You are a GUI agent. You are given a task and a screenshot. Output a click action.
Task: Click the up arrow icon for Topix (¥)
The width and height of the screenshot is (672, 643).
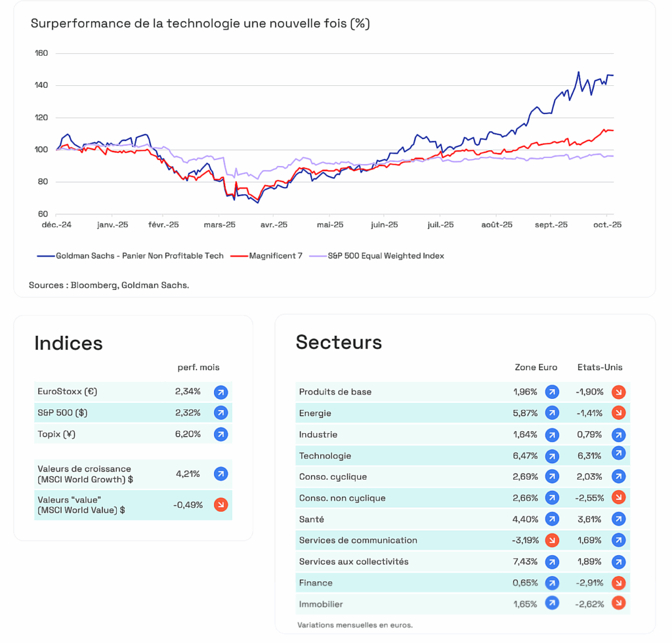[x=220, y=434]
